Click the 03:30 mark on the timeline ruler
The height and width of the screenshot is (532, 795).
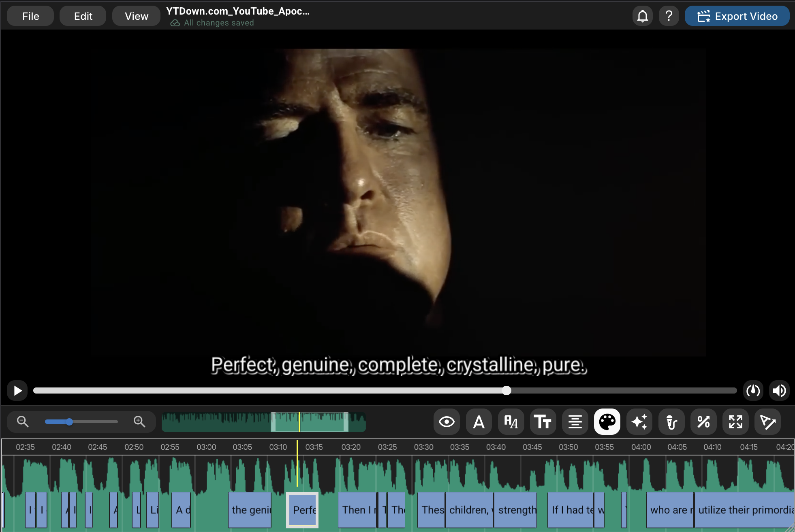pos(423,447)
